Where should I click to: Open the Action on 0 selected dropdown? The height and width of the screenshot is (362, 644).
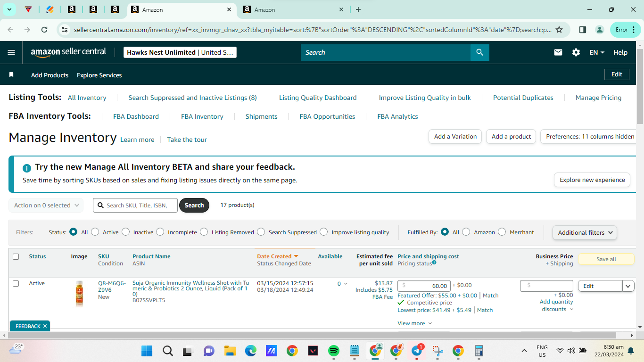46,206
